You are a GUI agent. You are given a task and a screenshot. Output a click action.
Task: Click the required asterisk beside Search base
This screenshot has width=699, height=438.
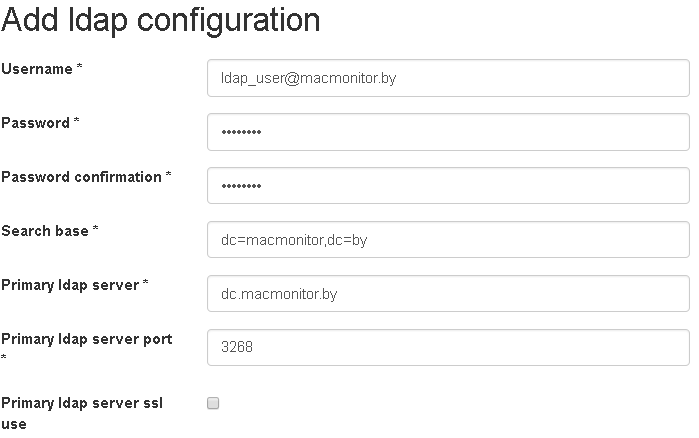tap(95, 231)
